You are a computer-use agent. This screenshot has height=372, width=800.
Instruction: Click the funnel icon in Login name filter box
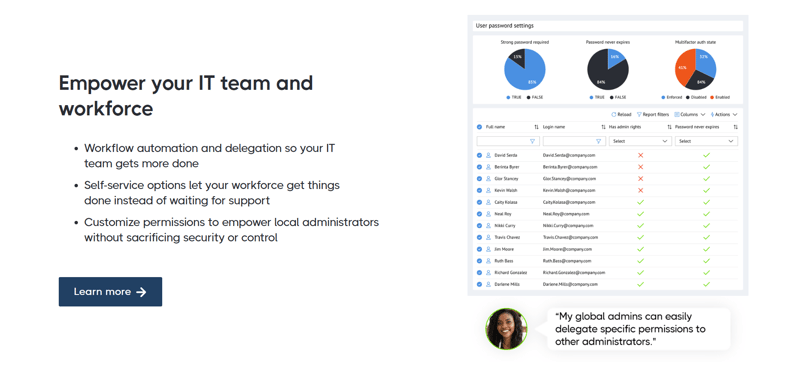pos(598,141)
